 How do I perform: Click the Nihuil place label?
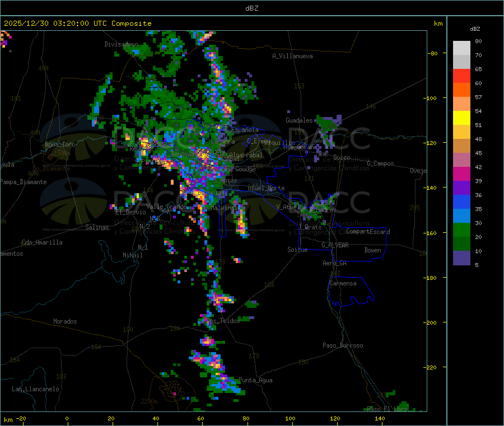[x=132, y=255]
